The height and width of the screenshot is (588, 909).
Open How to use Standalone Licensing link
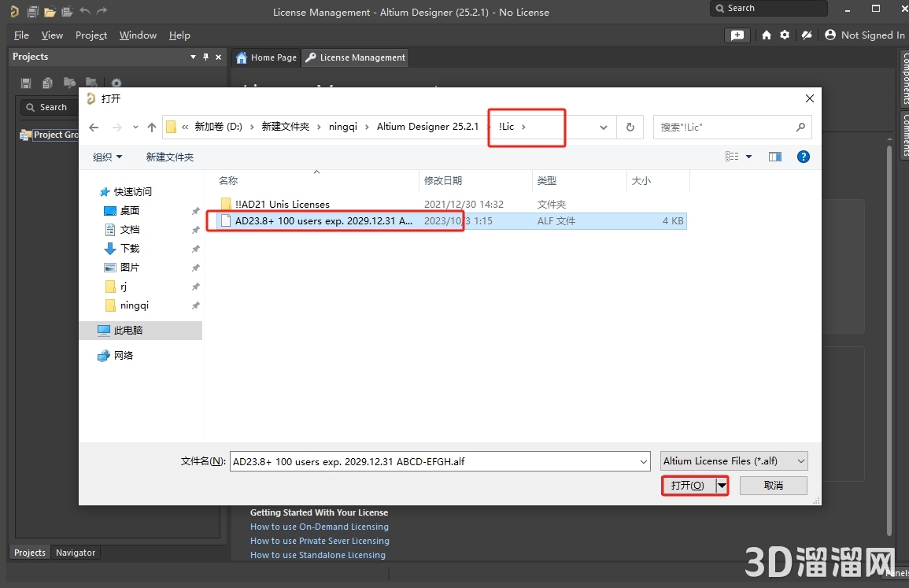[x=318, y=555]
